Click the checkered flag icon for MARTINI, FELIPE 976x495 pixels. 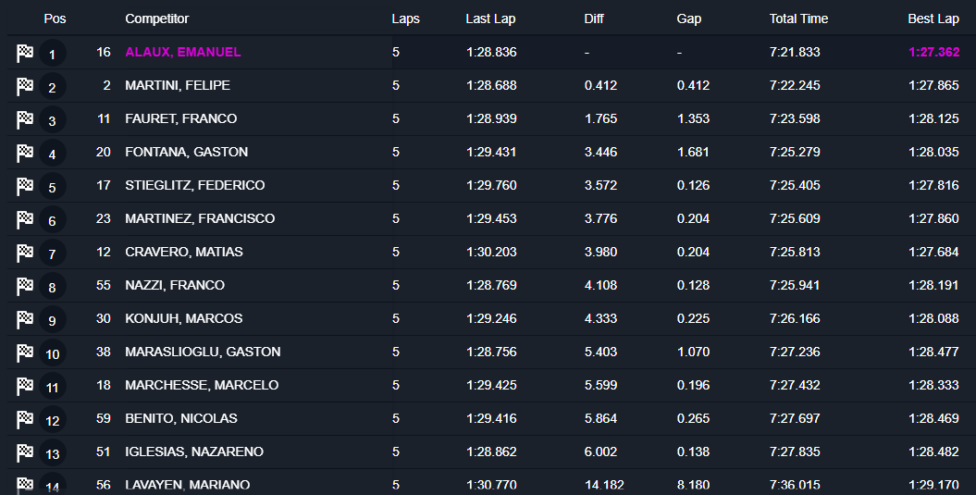click(25, 87)
